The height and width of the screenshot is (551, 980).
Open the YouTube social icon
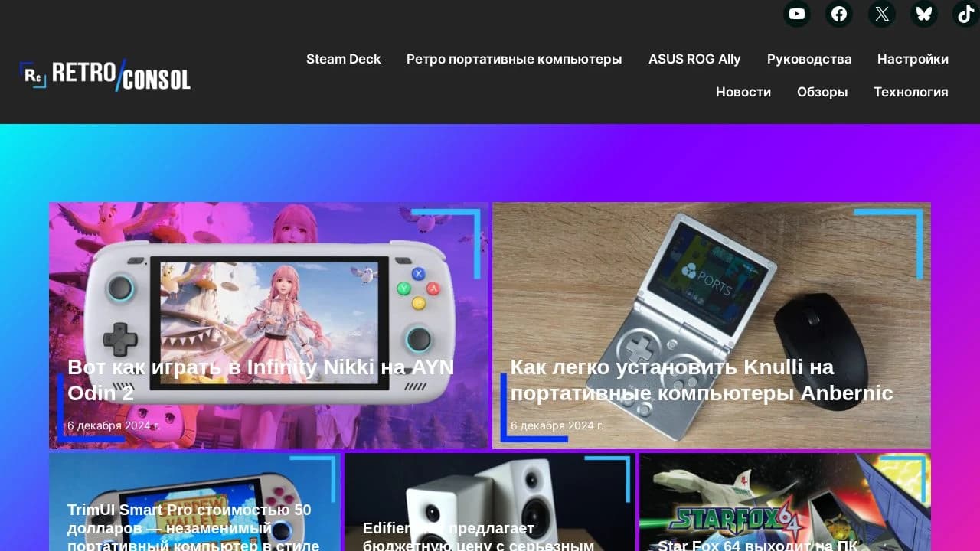tap(797, 14)
